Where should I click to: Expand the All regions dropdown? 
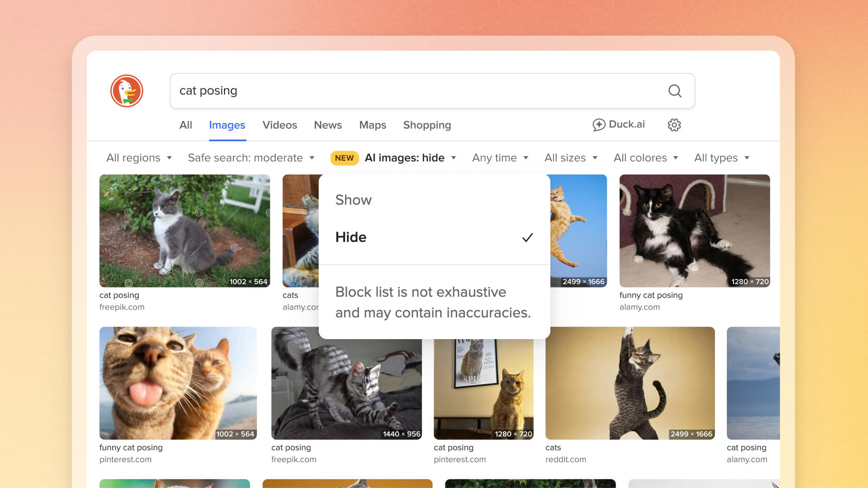139,158
